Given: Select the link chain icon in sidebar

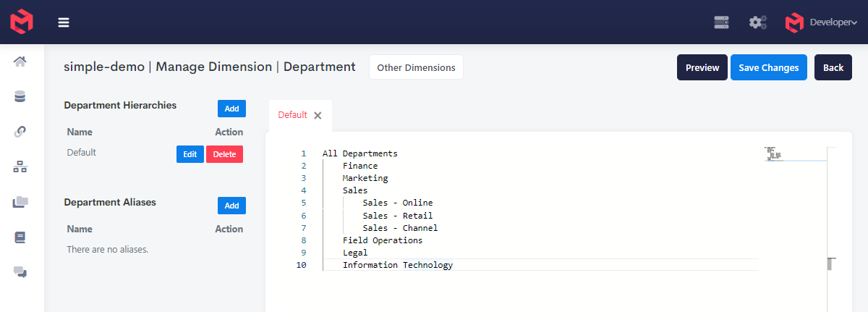Looking at the screenshot, I should pyautogui.click(x=20, y=132).
